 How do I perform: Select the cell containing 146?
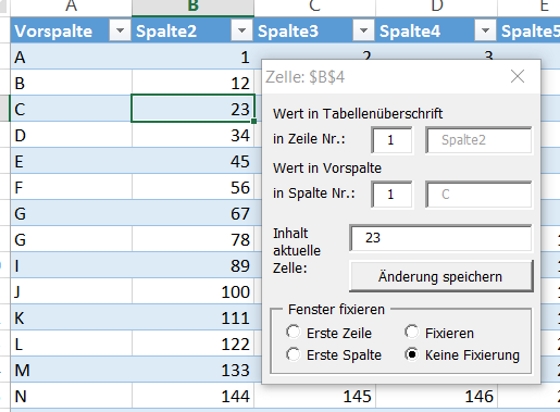[436, 396]
